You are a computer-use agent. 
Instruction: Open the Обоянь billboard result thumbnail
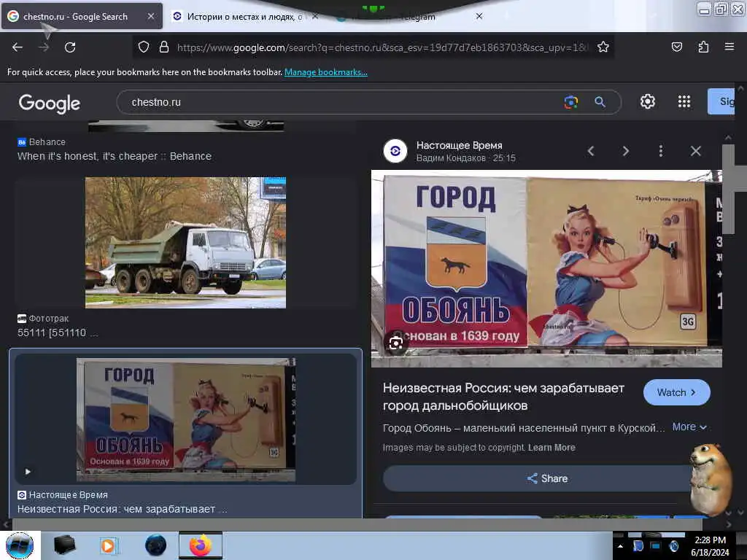(x=186, y=420)
